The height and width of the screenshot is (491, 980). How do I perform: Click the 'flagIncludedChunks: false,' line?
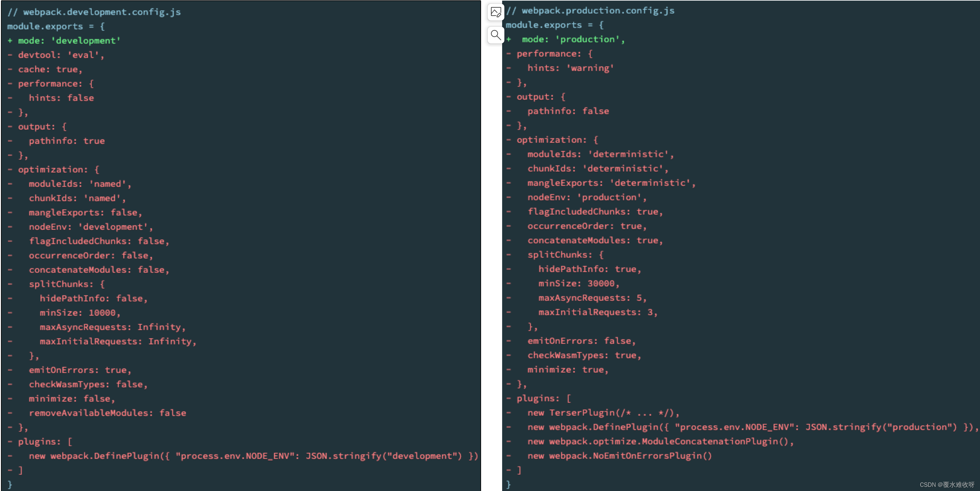tap(99, 241)
